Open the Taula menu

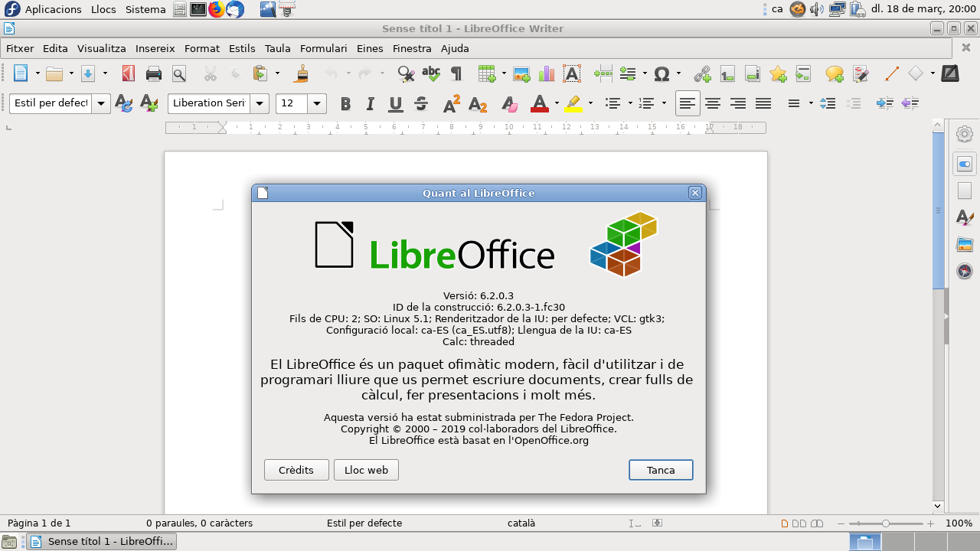pos(278,48)
